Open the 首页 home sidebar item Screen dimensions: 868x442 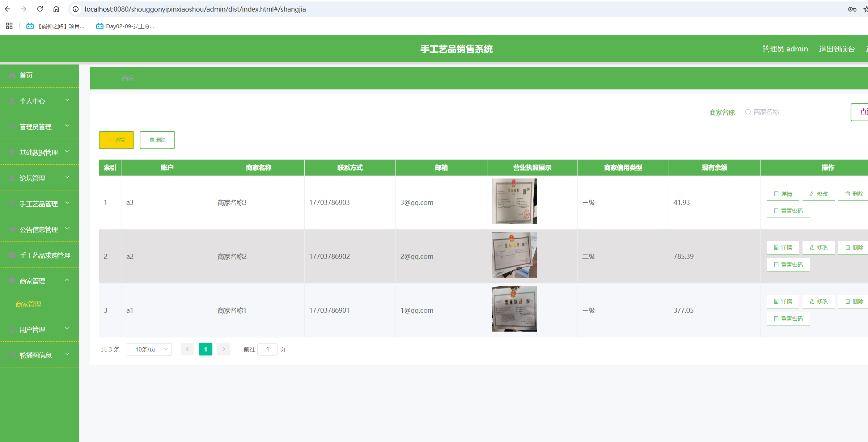pyautogui.click(x=26, y=75)
